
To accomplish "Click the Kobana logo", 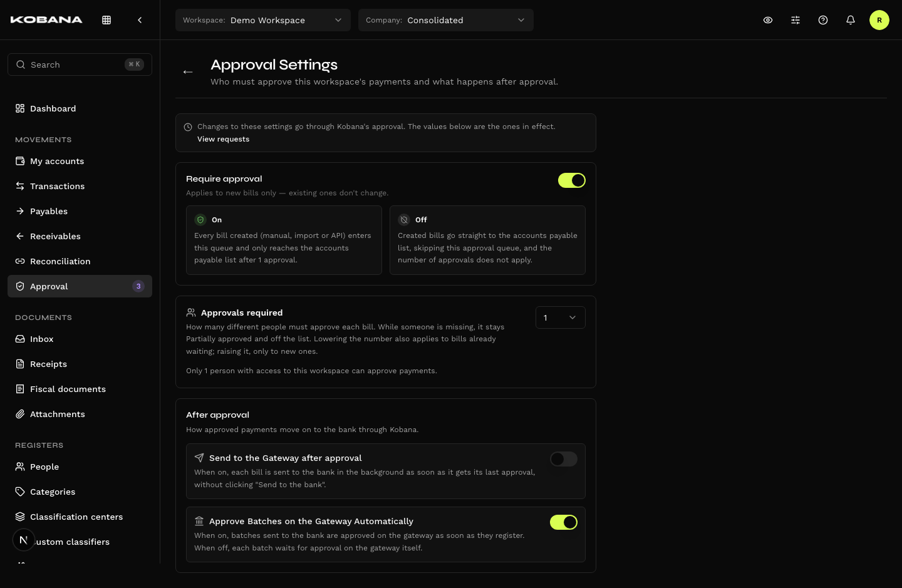I will 46,20.
